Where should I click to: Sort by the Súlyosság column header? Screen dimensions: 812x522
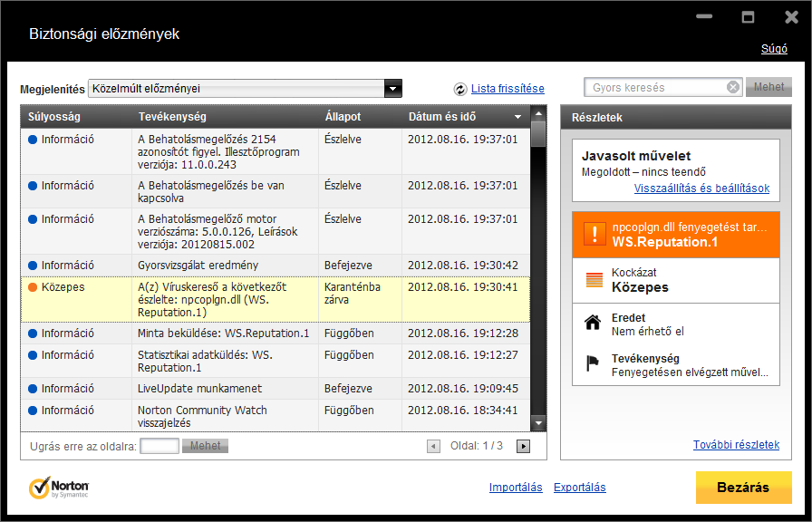click(x=76, y=117)
